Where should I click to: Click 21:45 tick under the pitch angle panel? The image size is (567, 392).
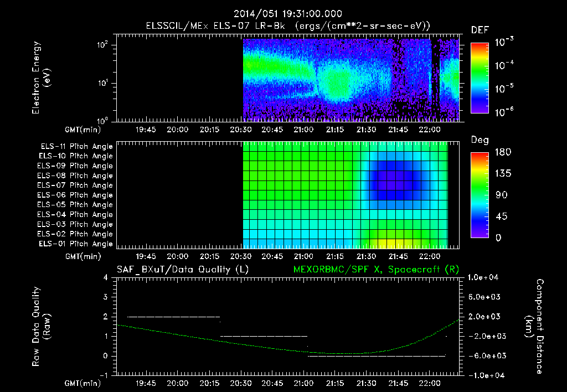pos(398,256)
